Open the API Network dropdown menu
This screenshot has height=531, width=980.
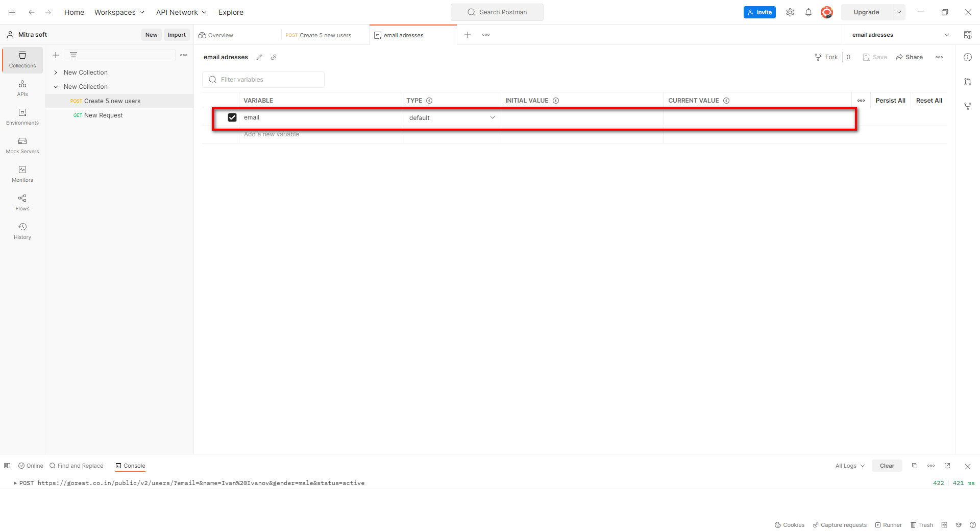[x=181, y=12]
